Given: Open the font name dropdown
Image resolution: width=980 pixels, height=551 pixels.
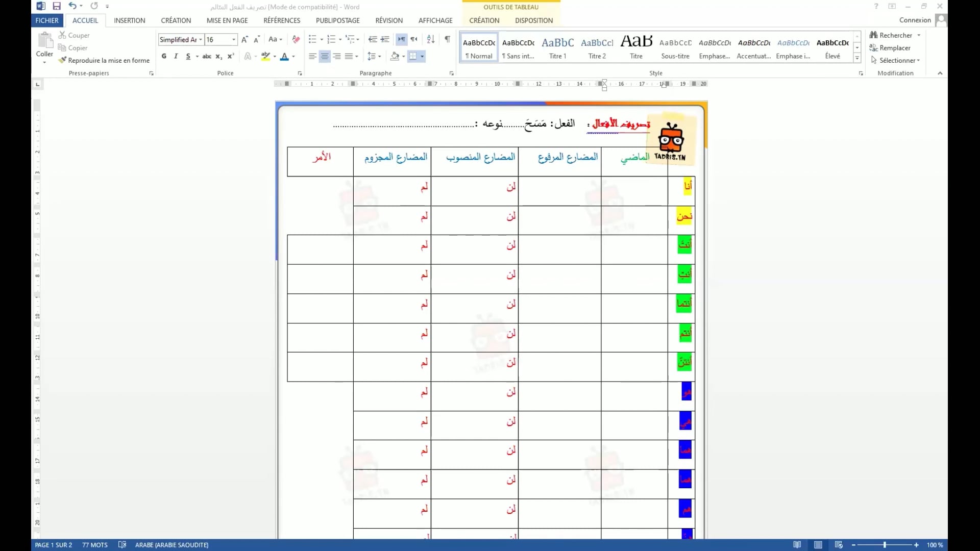Looking at the screenshot, I should click(x=201, y=40).
